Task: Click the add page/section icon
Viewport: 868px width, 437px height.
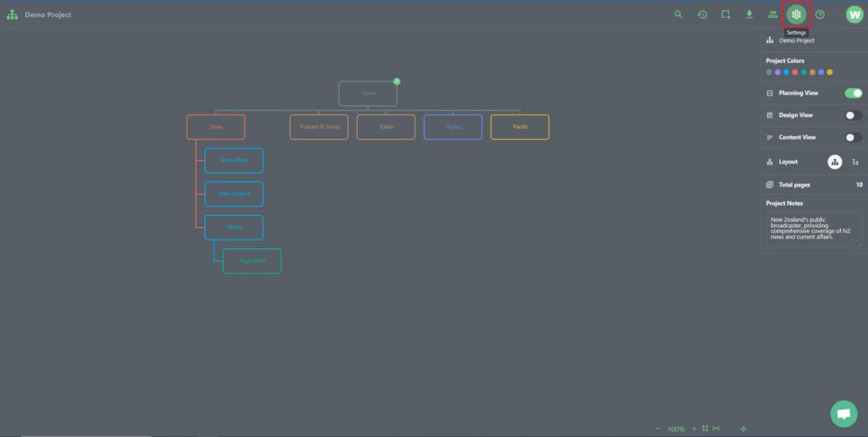Action: click(x=726, y=14)
